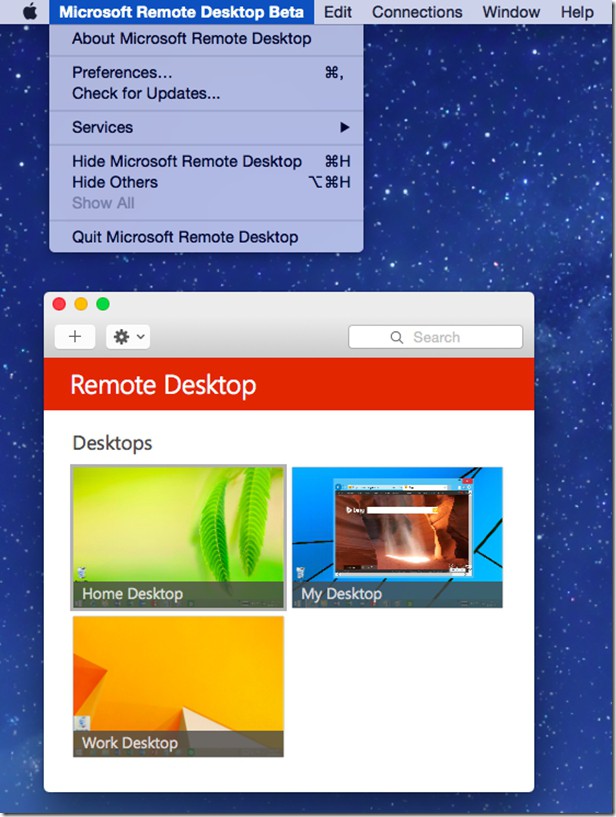The width and height of the screenshot is (616, 817).
Task: Expand the Services submenu
Action: [x=206, y=127]
